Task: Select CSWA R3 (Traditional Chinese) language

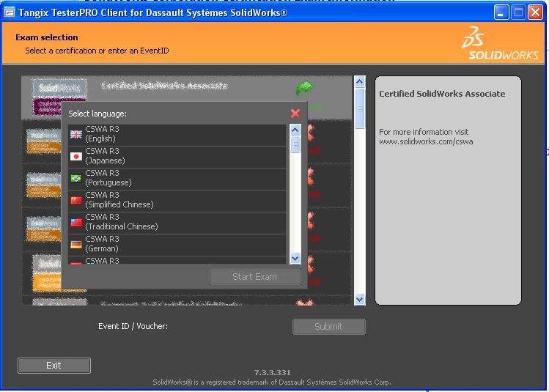Action: [x=177, y=223]
